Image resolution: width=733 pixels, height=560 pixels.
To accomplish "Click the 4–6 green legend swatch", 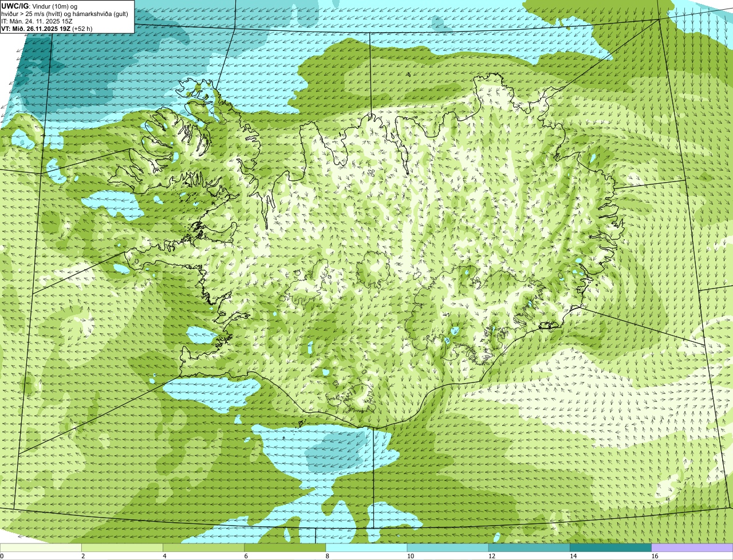I will (x=203, y=548).
